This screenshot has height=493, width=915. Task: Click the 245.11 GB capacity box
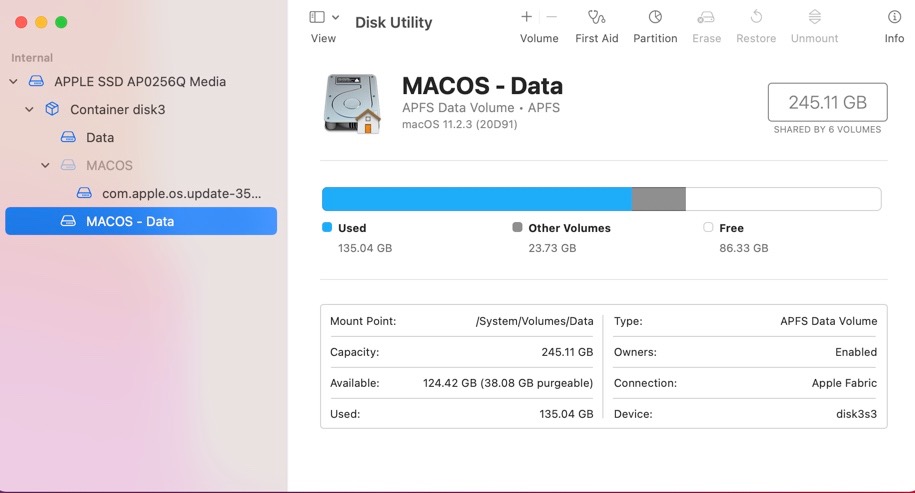click(827, 102)
